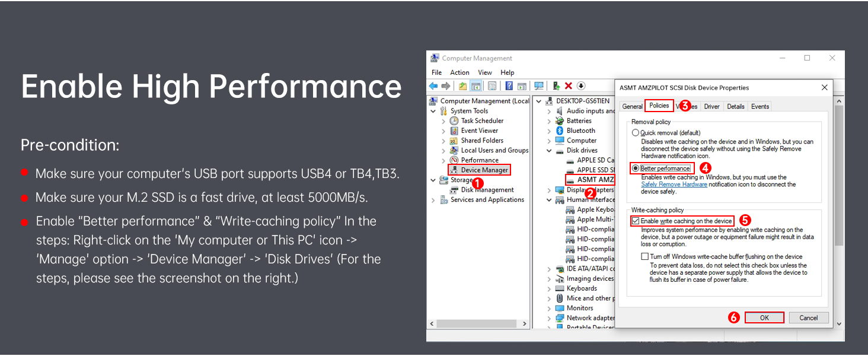Viewport: 868px width, 356px height.
Task: Switch to the Driver tab
Action: 711,107
